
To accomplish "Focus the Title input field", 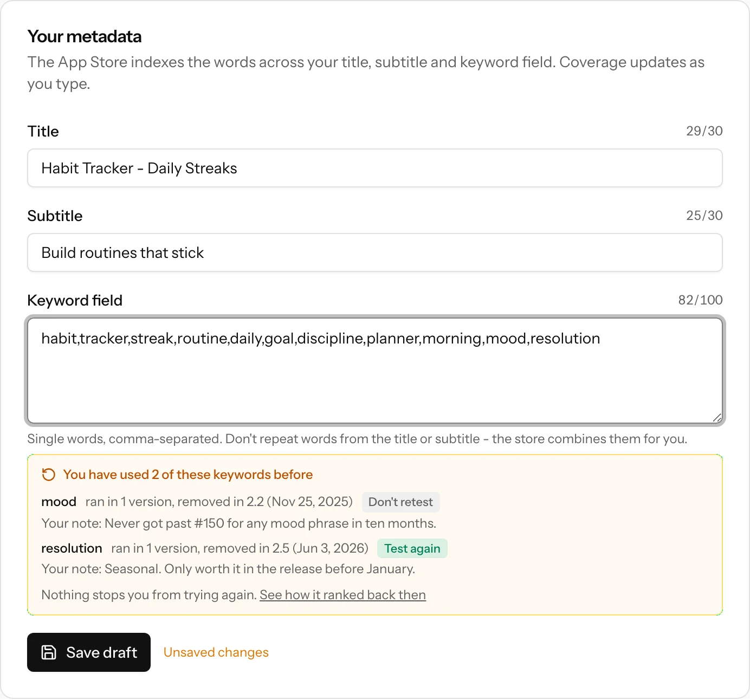I will point(375,168).
